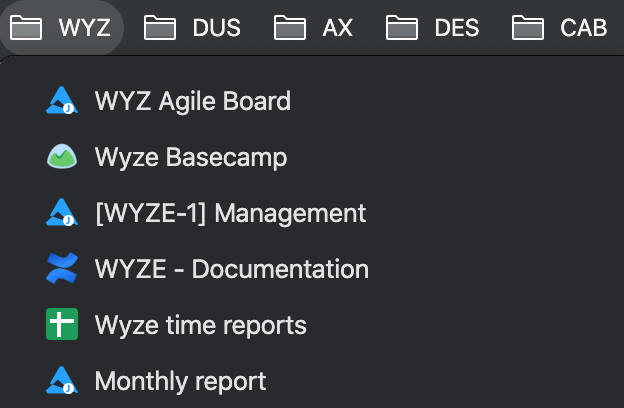Click the Google Sheets icon beside Wyze time reports

(x=62, y=324)
